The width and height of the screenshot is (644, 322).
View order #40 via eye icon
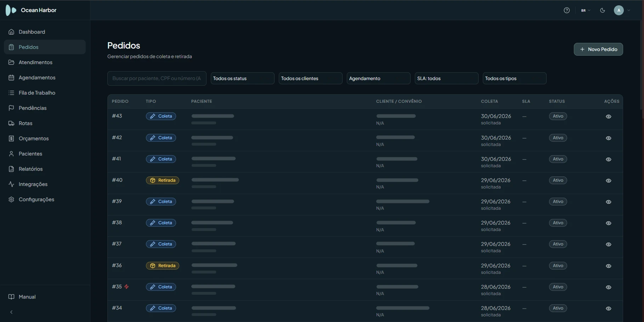coord(609,181)
